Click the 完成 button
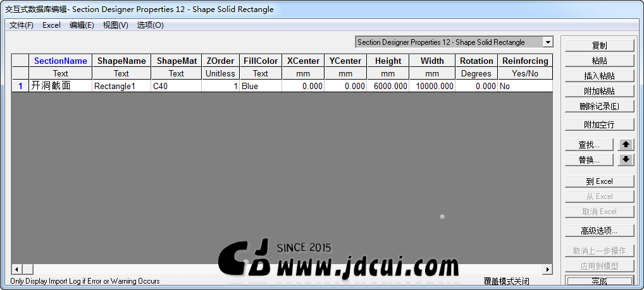Viewport: 644px width, 290px height. coord(599,281)
